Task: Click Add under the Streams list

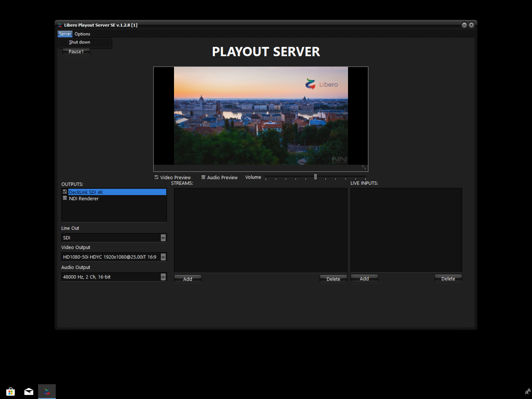Action: 188,279
